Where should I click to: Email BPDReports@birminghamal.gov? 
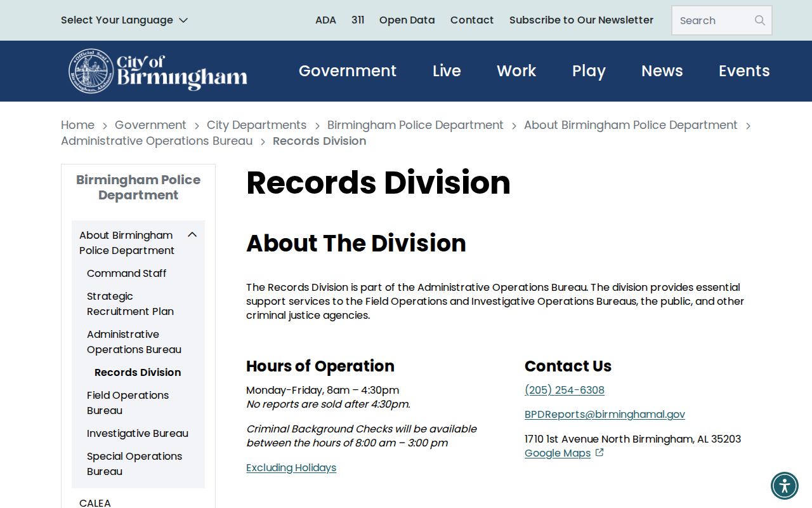[605, 414]
